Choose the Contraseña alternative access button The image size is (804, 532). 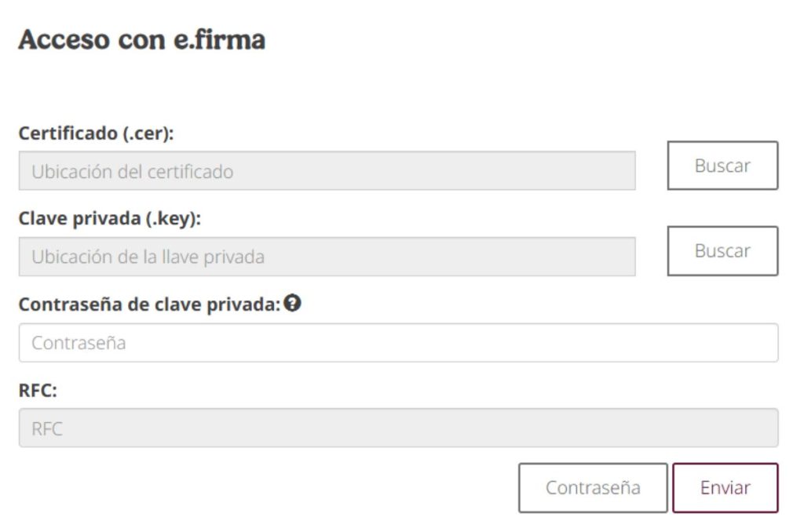click(593, 487)
